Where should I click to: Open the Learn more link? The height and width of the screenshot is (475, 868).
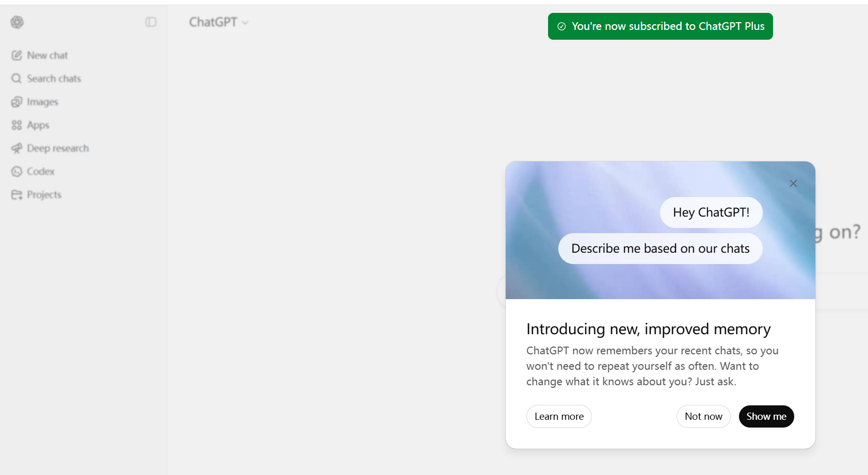559,416
